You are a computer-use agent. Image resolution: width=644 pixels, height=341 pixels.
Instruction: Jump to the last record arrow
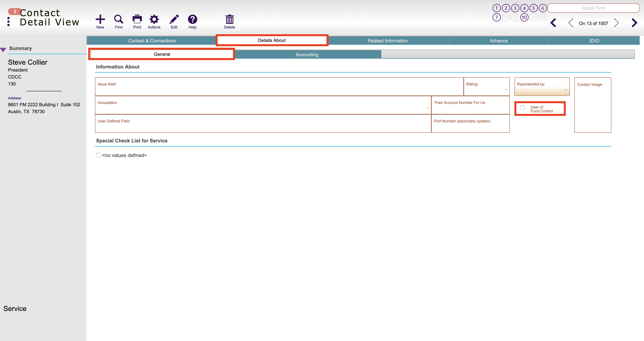tap(634, 23)
